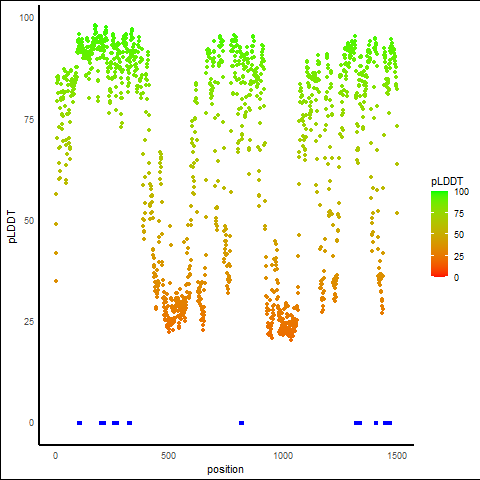
Task: Click the last blue marker near position 1450
Action: (387, 423)
